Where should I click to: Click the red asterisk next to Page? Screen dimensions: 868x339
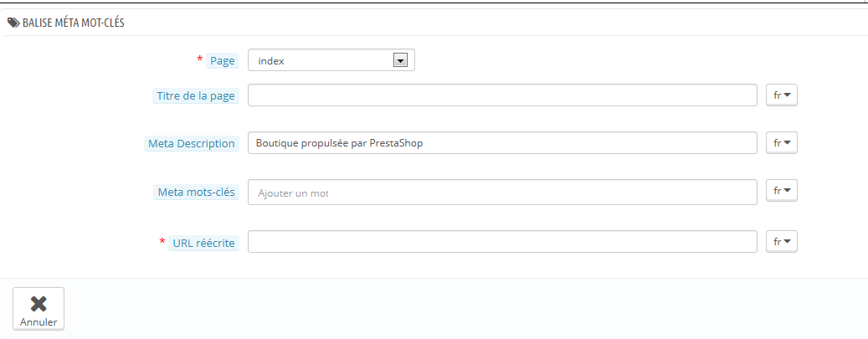pos(200,59)
